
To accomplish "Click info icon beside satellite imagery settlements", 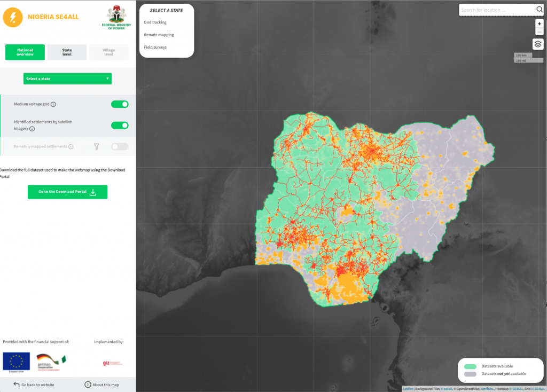I will click(x=32, y=129).
